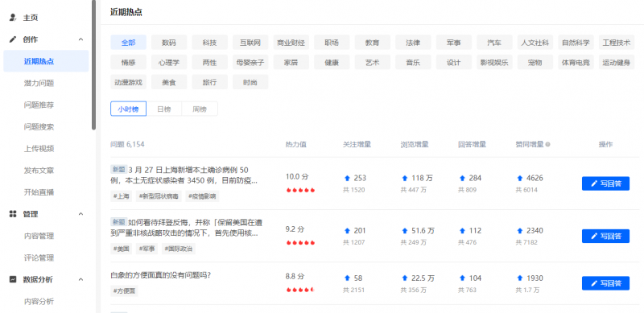
Task: Choose the 工程技术 category chip
Action: pyautogui.click(x=617, y=43)
